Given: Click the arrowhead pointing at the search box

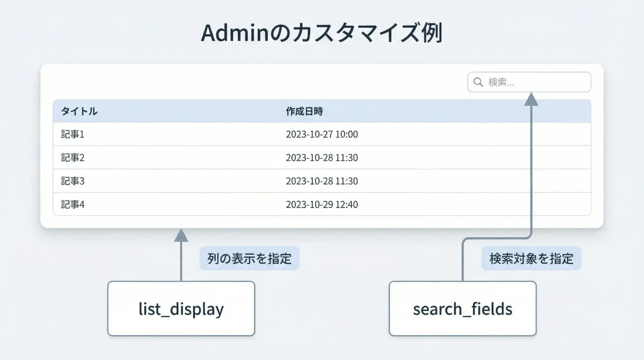Looking at the screenshot, I should pos(531,100).
